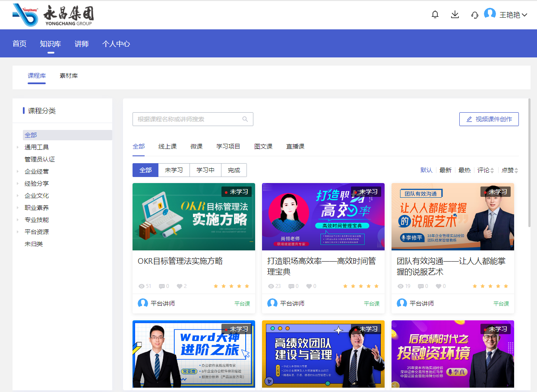This screenshot has width=537, height=392.
Task: Click the search magnifier icon
Action: (245, 119)
